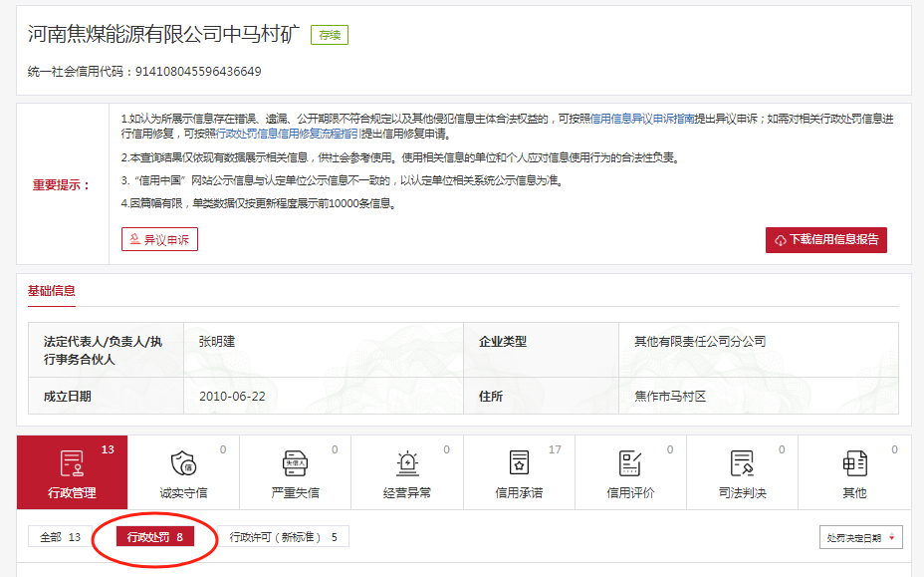
Task: Click the 异议申诉 button
Action: click(159, 240)
